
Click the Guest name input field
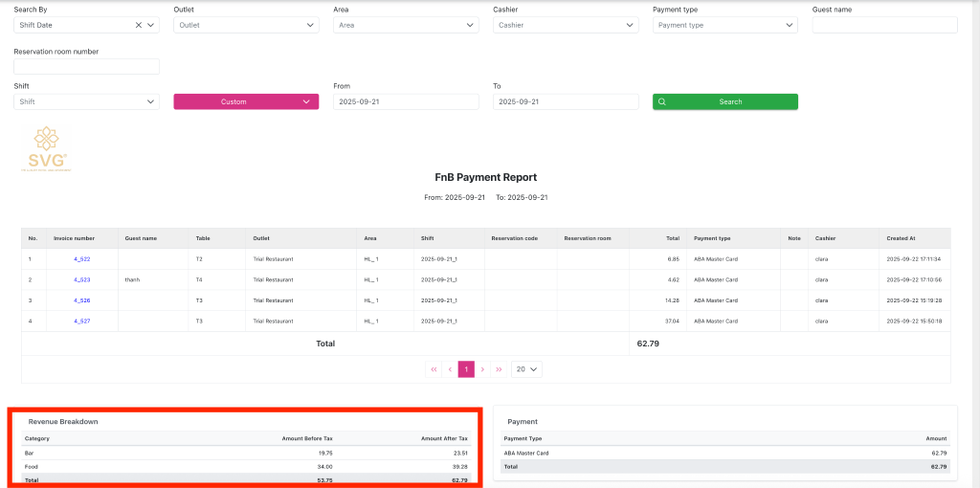pyautogui.click(x=884, y=26)
